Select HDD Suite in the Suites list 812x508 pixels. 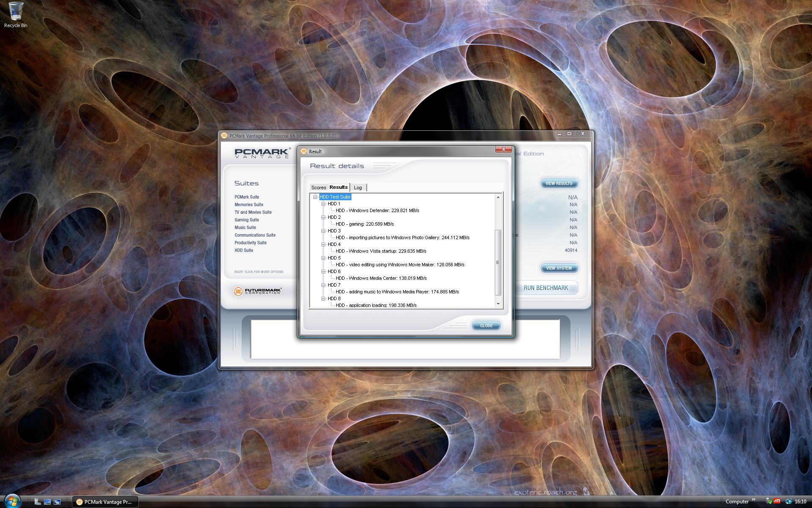(244, 250)
